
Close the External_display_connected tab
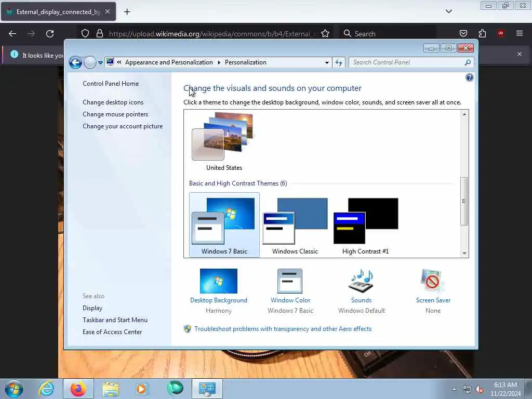coord(107,11)
